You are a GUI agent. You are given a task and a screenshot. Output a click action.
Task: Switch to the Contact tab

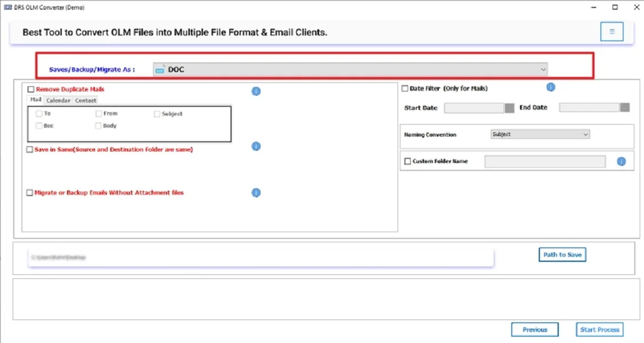(x=85, y=100)
